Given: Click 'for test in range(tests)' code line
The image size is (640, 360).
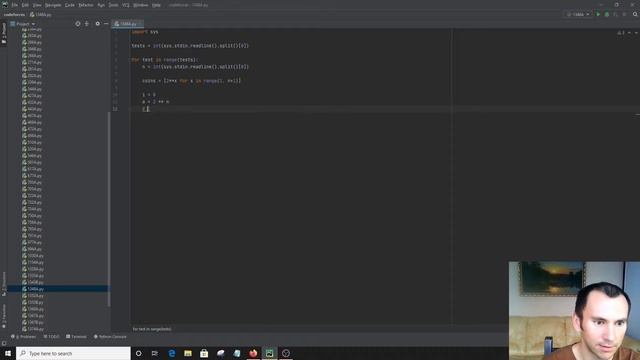Looking at the screenshot, I should pyautogui.click(x=165, y=60).
